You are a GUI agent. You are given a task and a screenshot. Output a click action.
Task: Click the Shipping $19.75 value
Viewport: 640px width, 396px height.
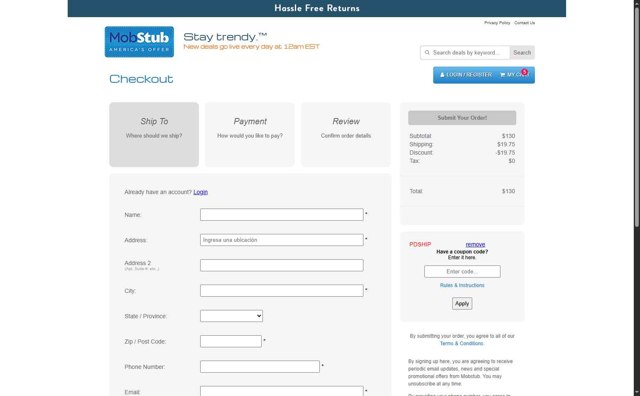[506, 145]
